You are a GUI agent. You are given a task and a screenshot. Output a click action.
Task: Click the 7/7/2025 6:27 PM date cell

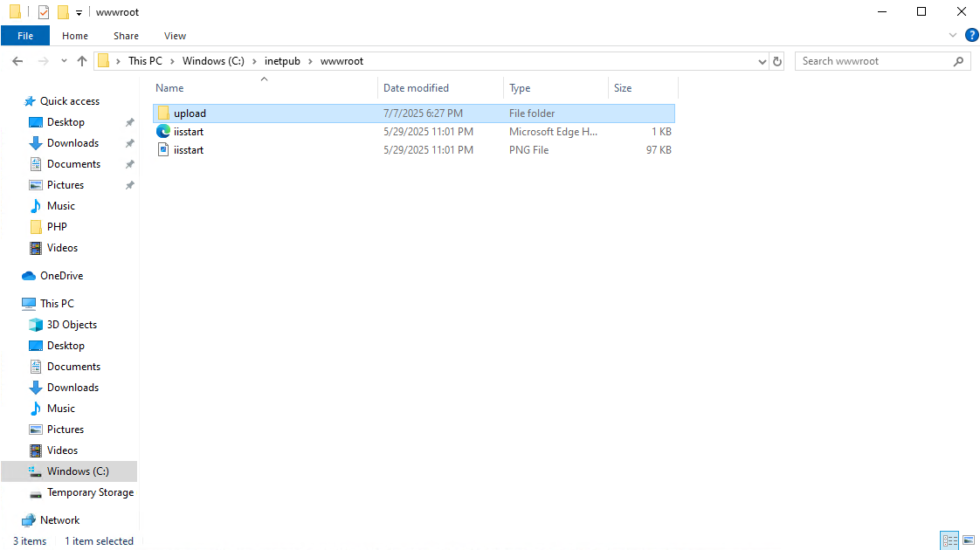pyautogui.click(x=423, y=113)
